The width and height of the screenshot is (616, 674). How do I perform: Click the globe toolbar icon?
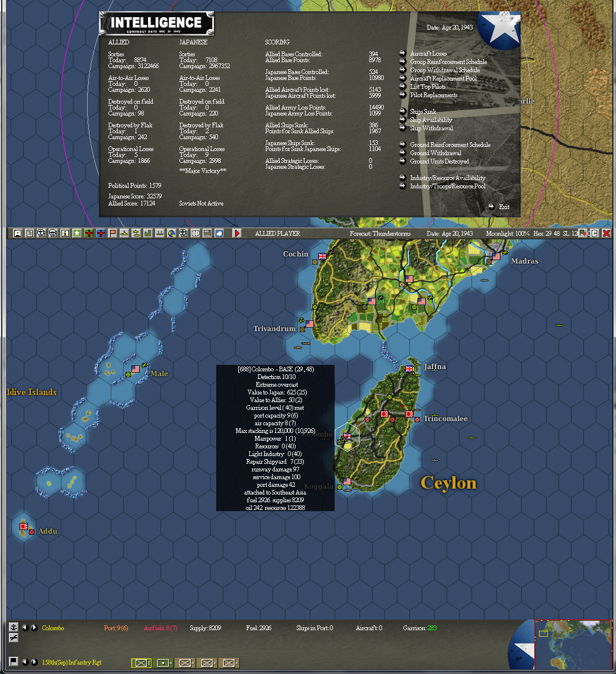[172, 233]
